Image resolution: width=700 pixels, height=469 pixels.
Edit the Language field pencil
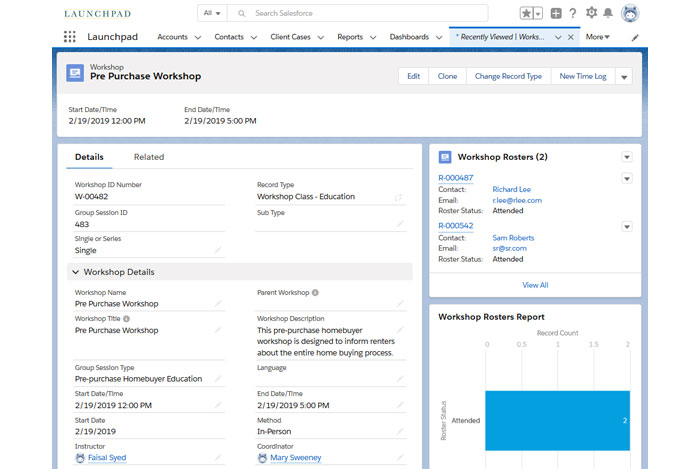tap(400, 378)
